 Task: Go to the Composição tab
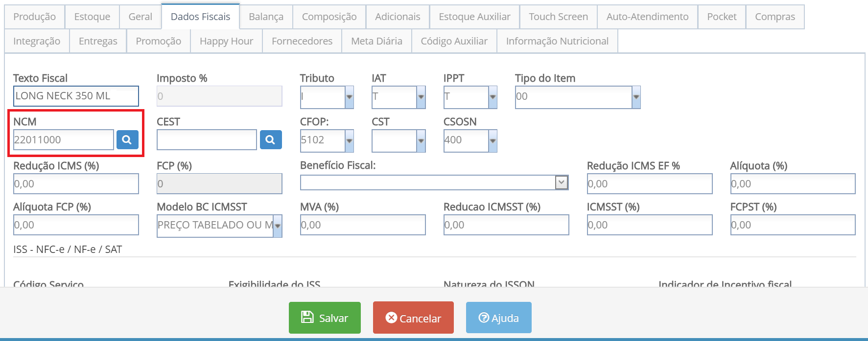coord(329,17)
